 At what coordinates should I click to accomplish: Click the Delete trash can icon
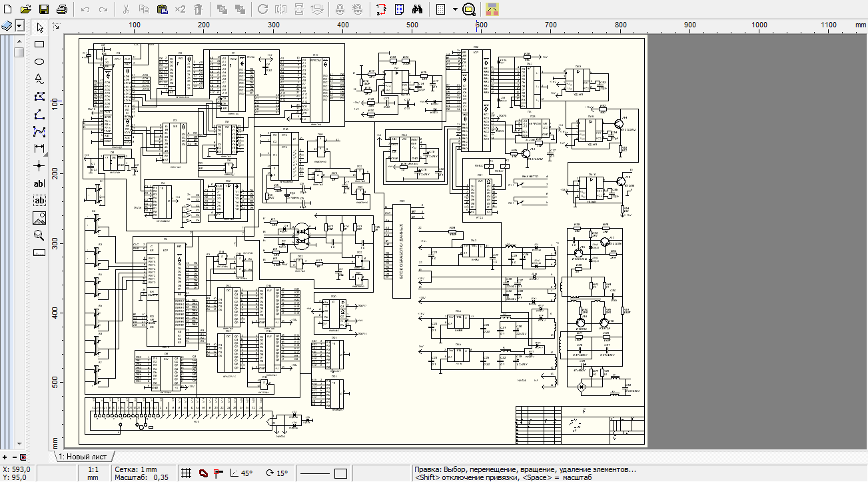point(198,9)
